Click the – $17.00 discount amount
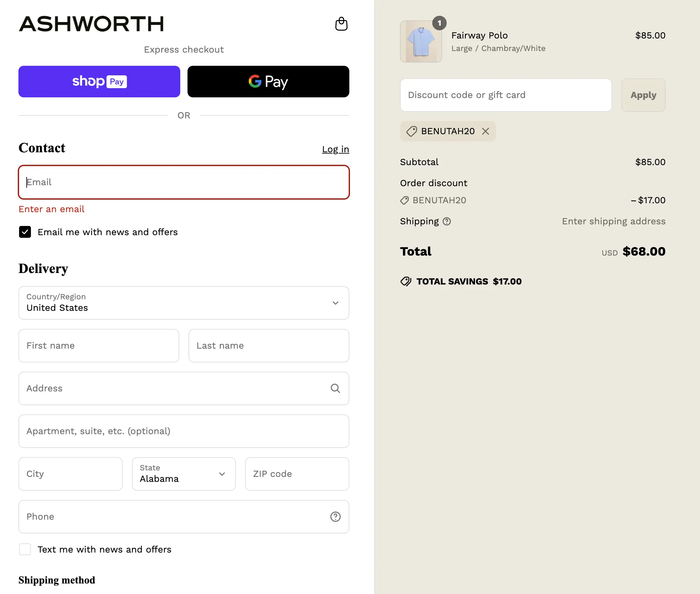This screenshot has width=700, height=594. click(648, 200)
